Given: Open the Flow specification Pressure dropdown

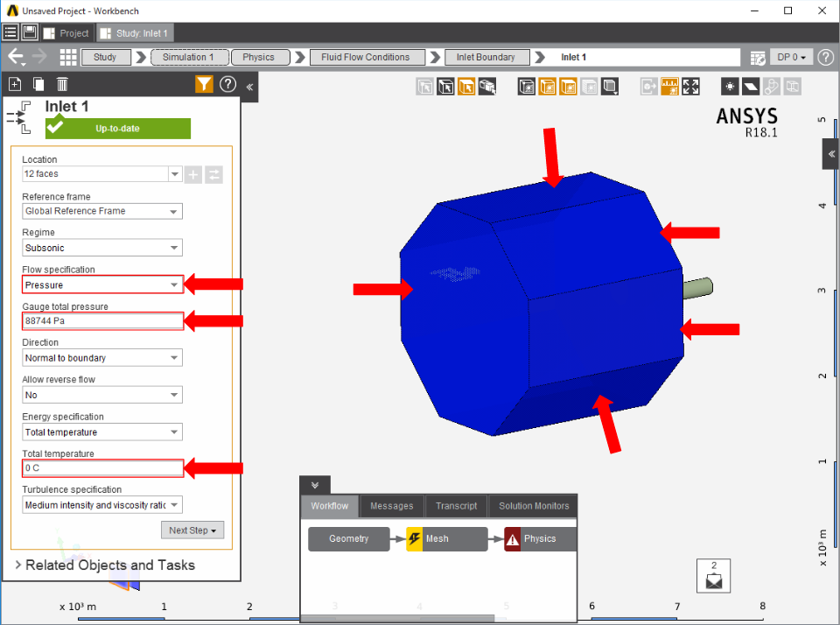Looking at the screenshot, I should [x=102, y=284].
